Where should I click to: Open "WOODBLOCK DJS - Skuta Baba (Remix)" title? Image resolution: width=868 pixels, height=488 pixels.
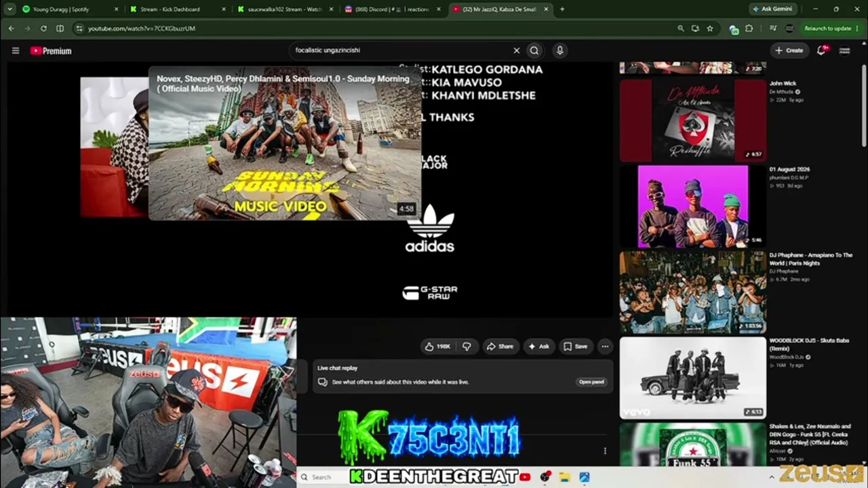(809, 344)
